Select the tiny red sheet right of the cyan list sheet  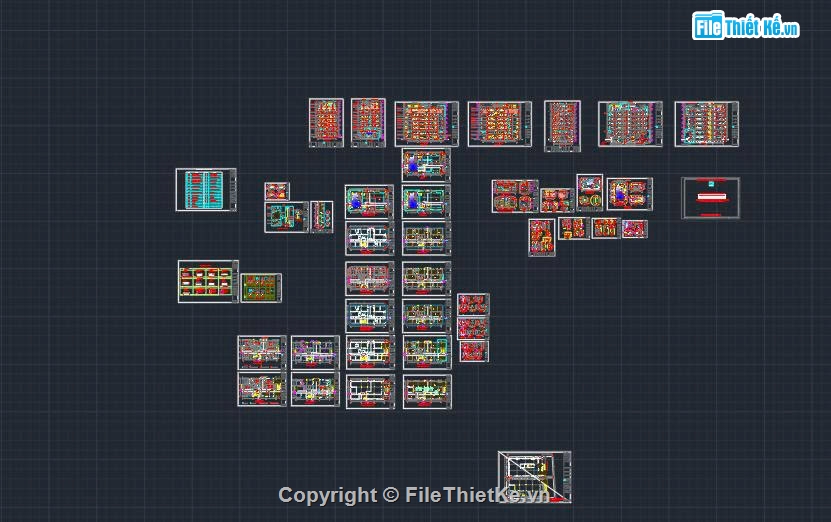point(276,190)
